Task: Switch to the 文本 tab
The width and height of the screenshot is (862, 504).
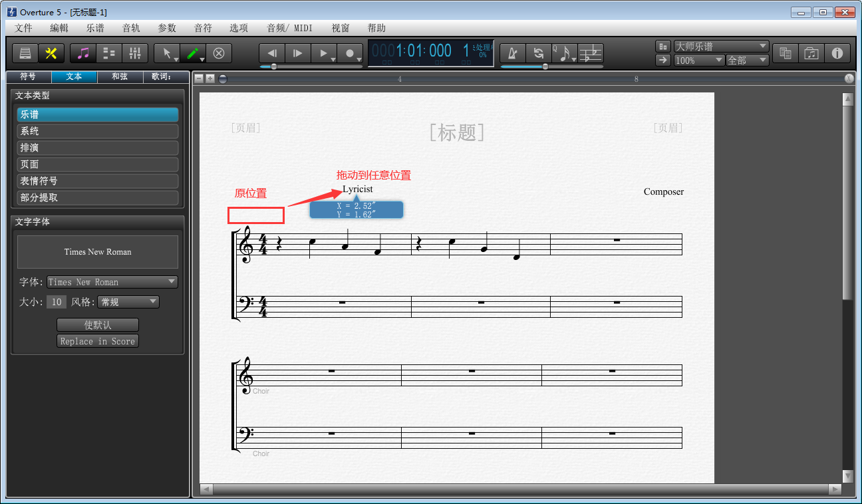Action: click(x=74, y=76)
